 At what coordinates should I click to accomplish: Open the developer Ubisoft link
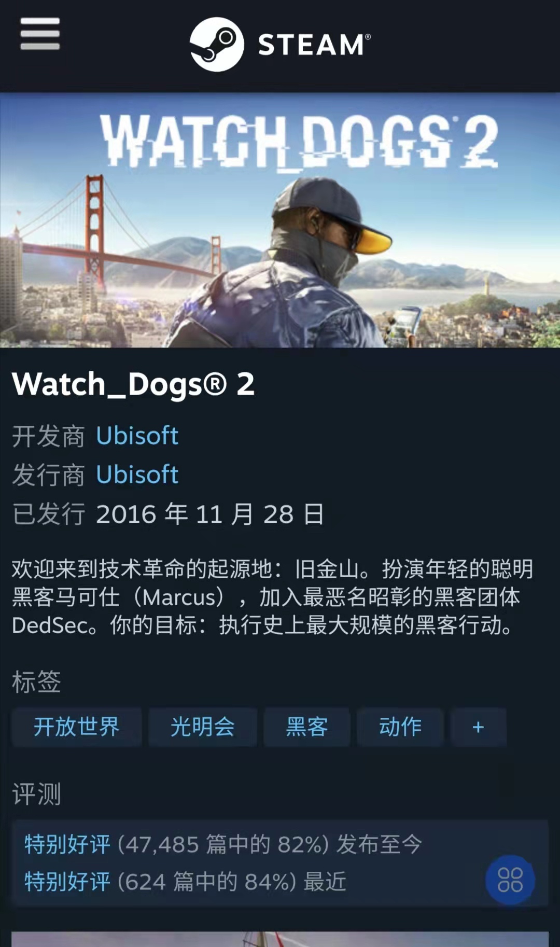pyautogui.click(x=137, y=436)
